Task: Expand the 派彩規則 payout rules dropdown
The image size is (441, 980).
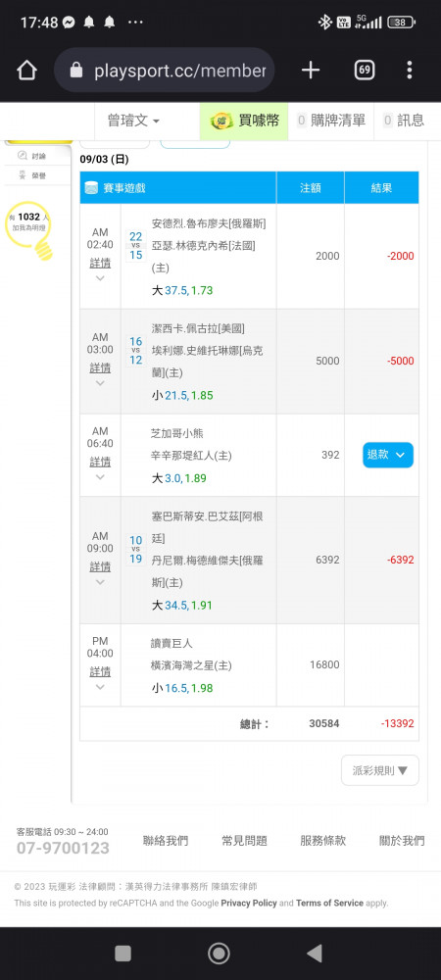Action: [x=380, y=770]
